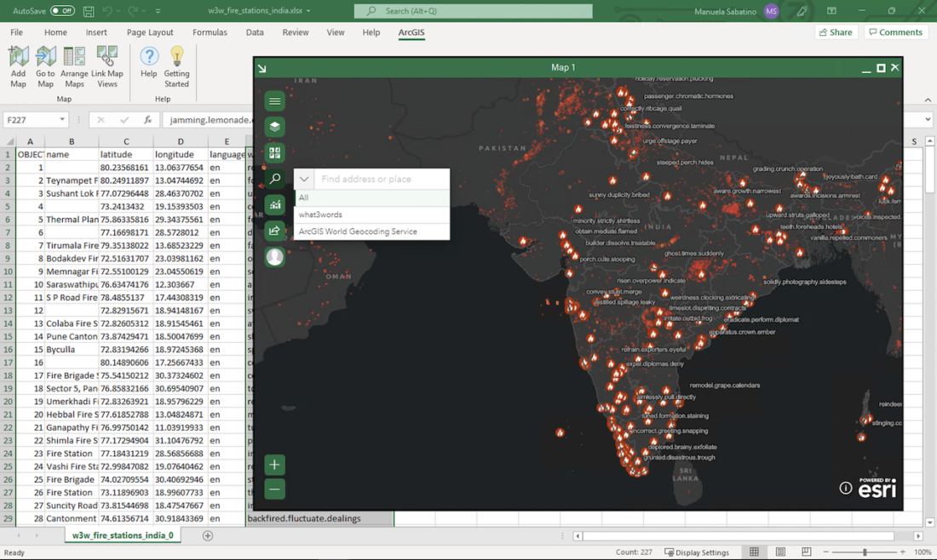This screenshot has height=560, width=937.
Task: Open Arrange Maps tool
Action: click(x=74, y=67)
